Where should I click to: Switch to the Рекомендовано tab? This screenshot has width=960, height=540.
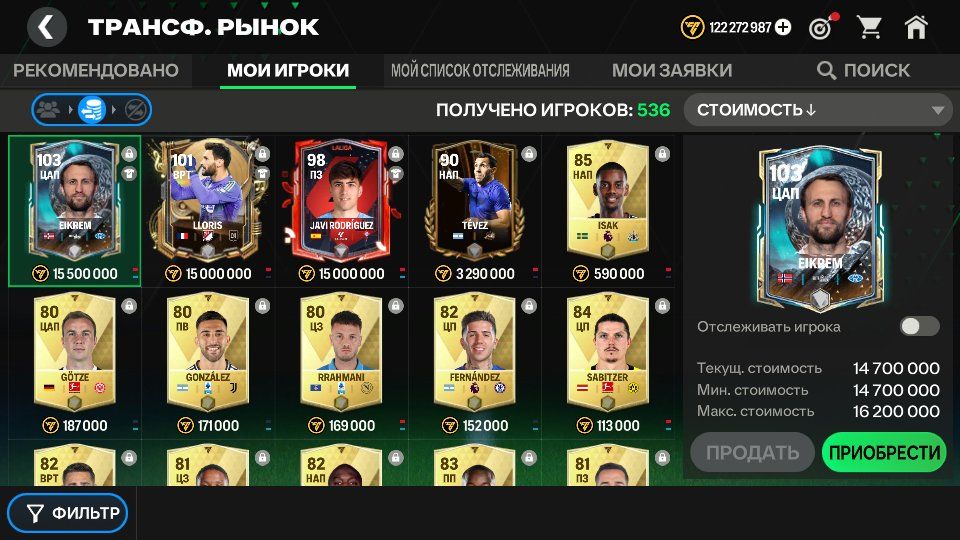96,70
